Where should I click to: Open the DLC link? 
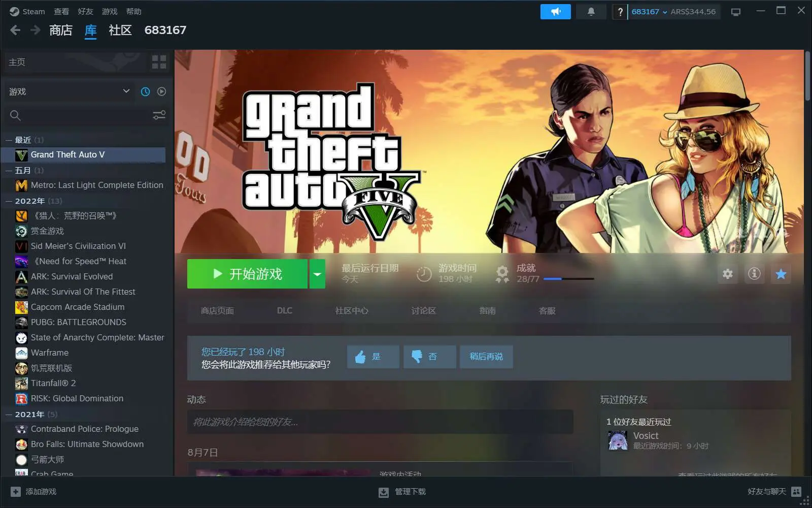coord(285,310)
